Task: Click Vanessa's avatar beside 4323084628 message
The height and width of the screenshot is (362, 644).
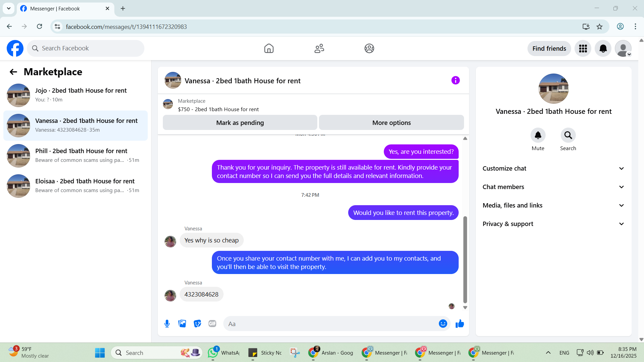Action: (x=170, y=296)
